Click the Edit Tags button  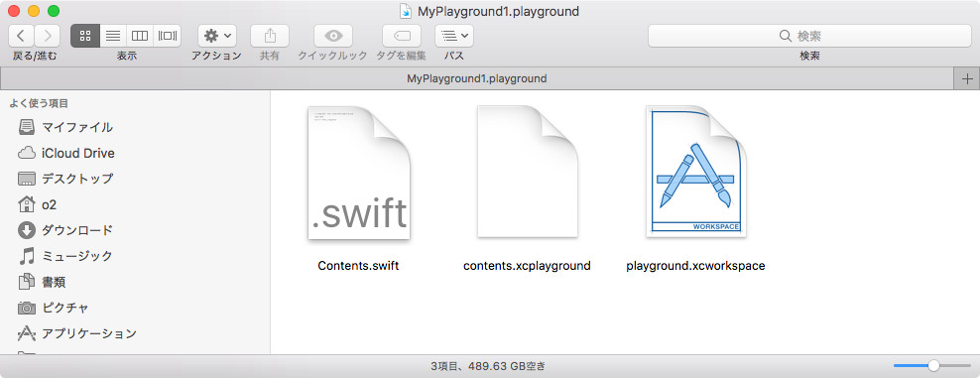point(402,36)
